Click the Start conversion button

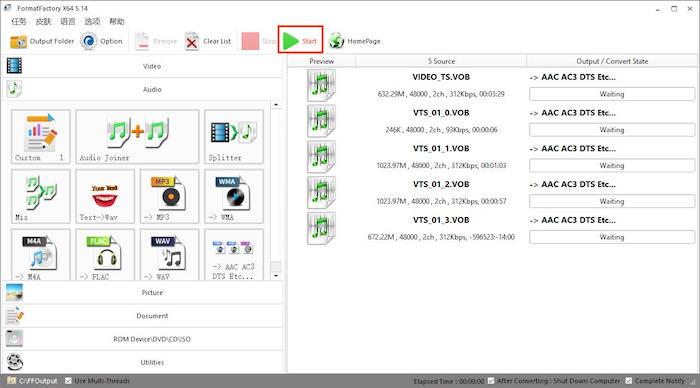point(300,41)
